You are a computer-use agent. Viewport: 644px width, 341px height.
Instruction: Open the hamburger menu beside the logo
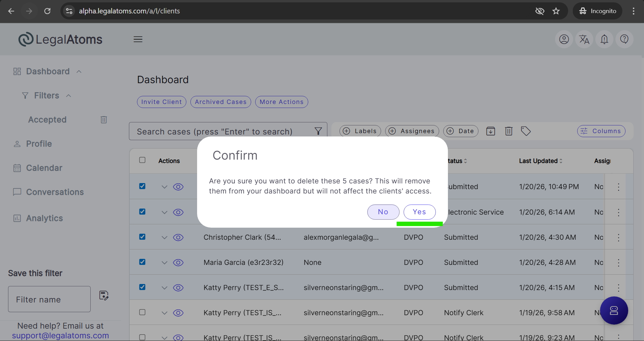tap(138, 39)
